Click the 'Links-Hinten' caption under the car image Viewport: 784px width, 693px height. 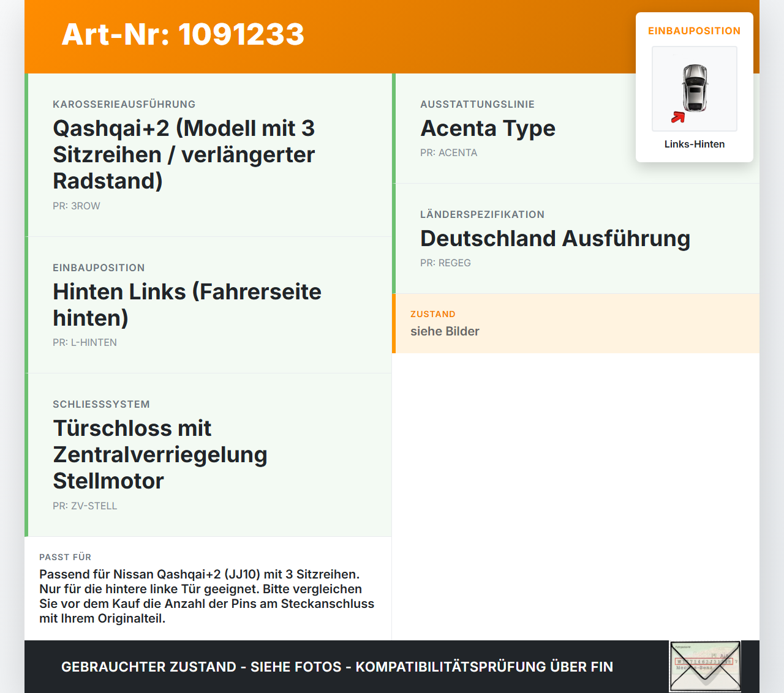click(695, 144)
